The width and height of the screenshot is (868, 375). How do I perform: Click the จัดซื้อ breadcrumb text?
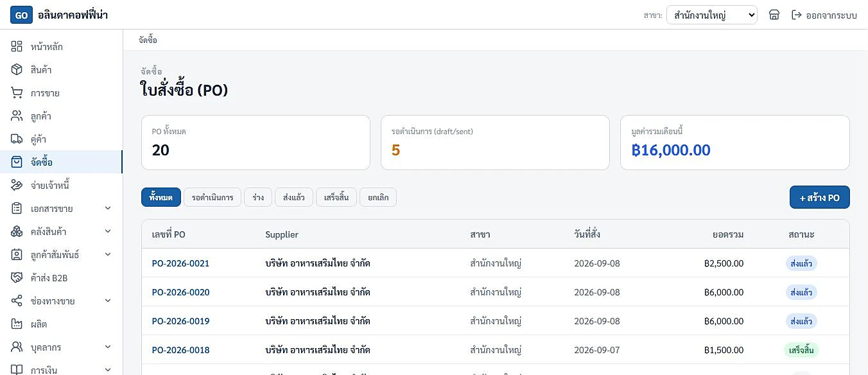point(148,40)
